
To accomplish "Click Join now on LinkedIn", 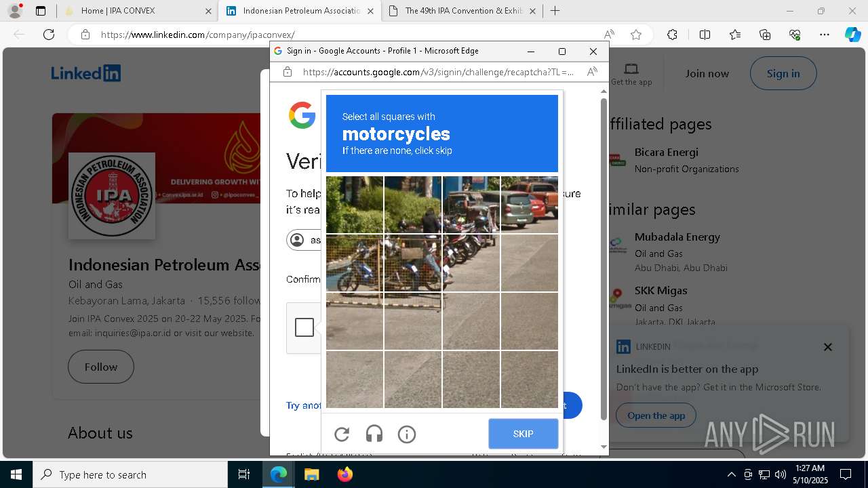I will 707,73.
